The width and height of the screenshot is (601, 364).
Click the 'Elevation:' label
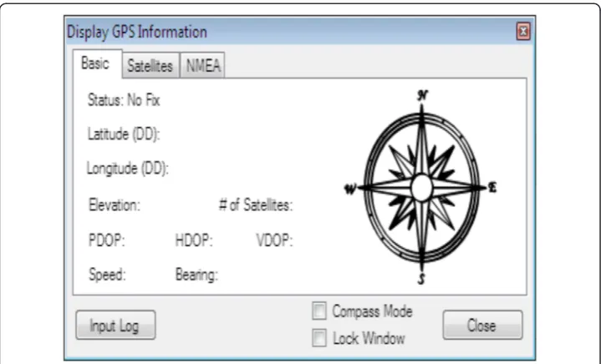tap(115, 205)
